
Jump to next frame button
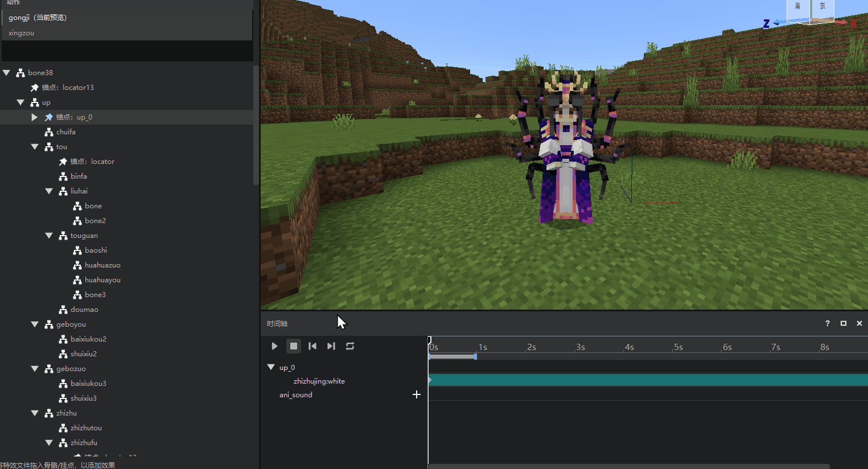point(331,346)
